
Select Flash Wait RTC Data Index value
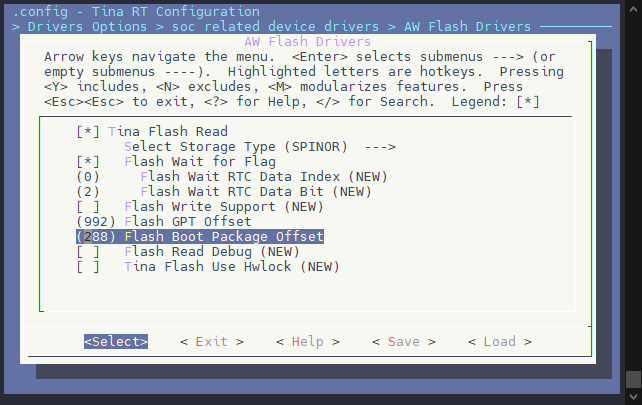click(88, 176)
